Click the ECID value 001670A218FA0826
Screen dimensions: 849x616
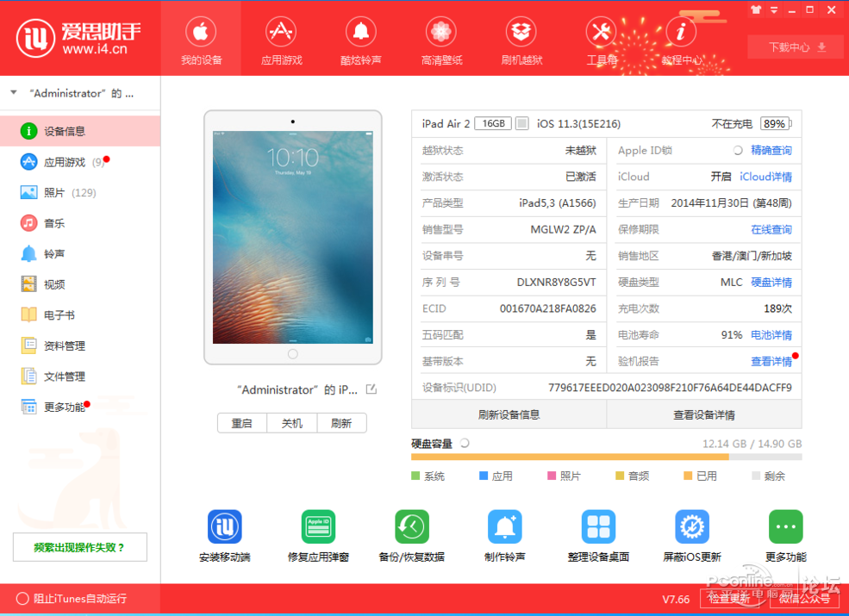coord(547,308)
